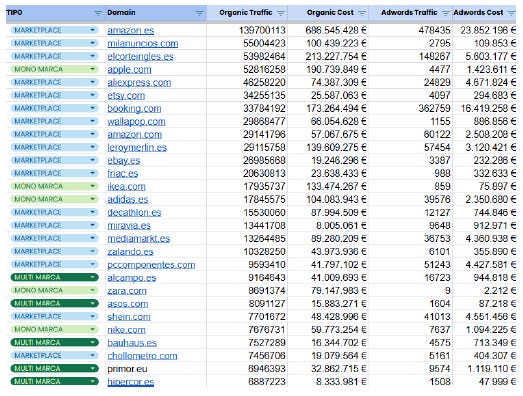Open the ebay.es link
The image size is (523, 396).
point(124,160)
